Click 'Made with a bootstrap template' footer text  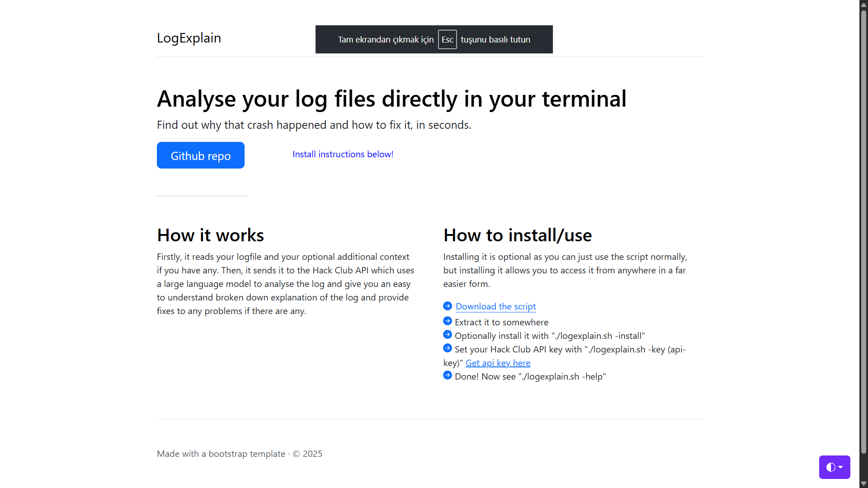tap(221, 454)
